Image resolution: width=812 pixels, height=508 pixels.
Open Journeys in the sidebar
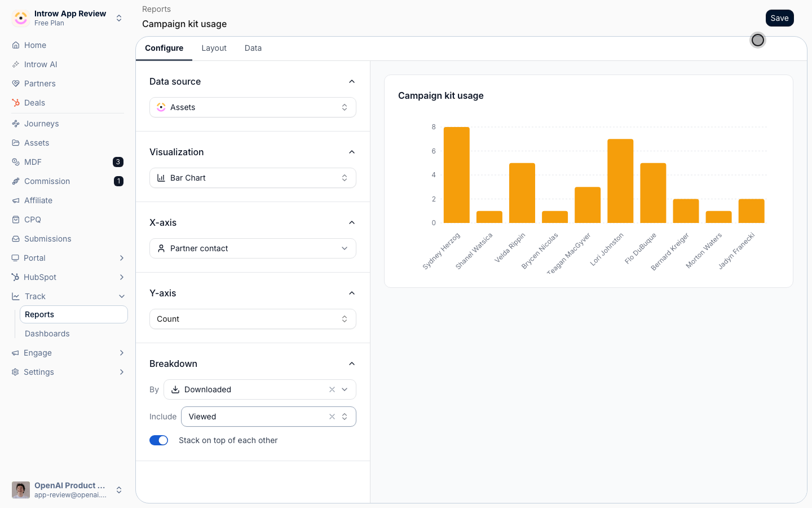[x=68, y=124]
